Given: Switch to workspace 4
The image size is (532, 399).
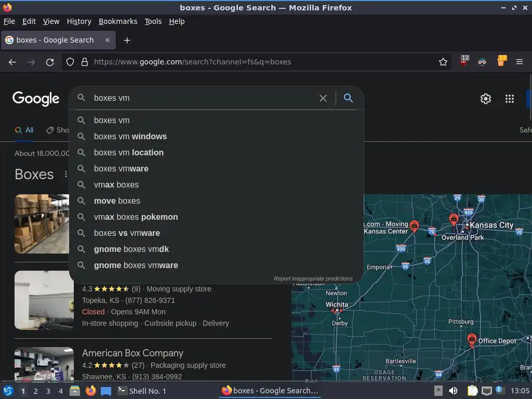Looking at the screenshot, I should click(61, 391).
